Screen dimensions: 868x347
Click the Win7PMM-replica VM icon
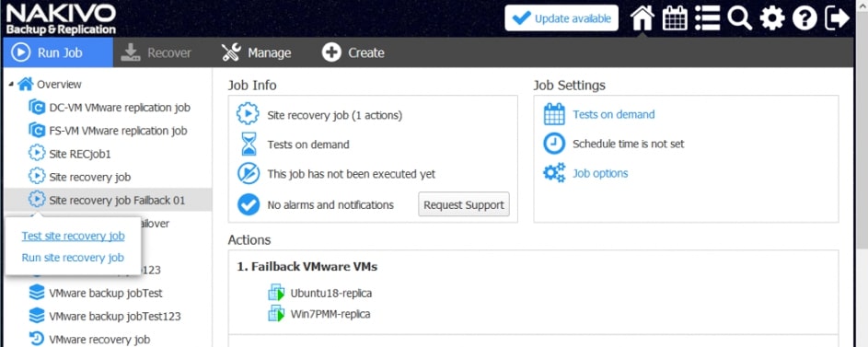point(276,314)
